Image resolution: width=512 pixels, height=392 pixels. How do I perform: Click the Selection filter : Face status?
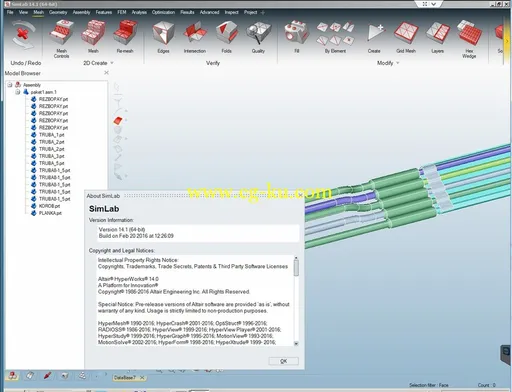click(429, 385)
